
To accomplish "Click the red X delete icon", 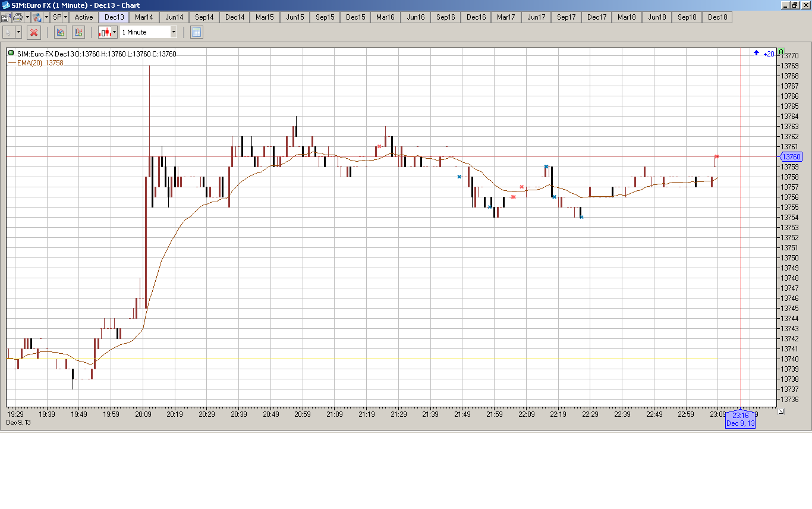I will click(x=34, y=32).
